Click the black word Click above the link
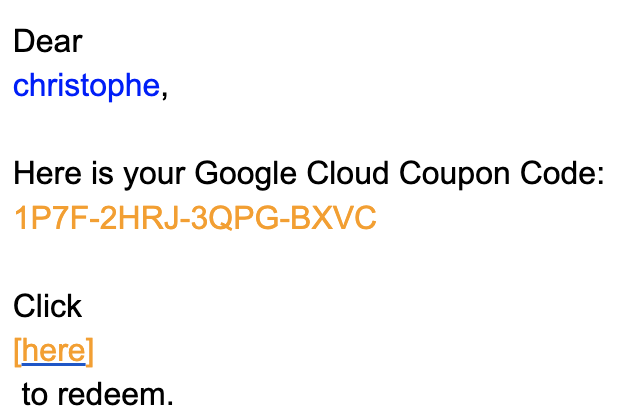 tap(47, 306)
